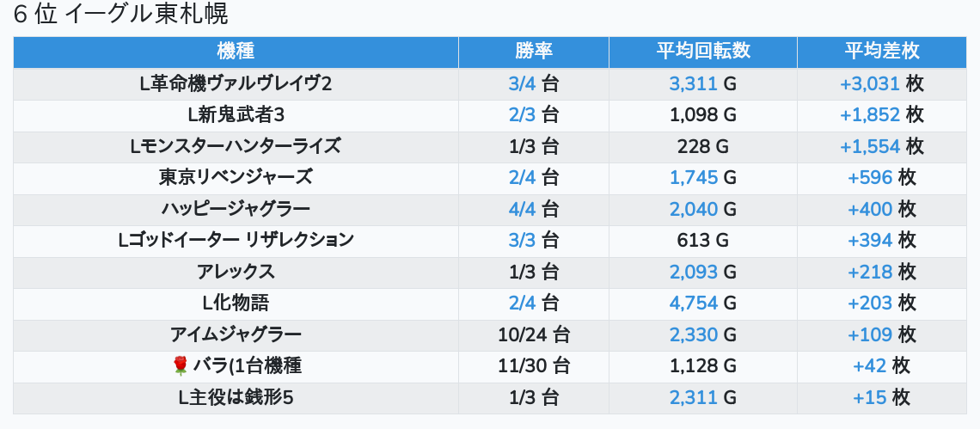Select the L新鬼武者3 machine name
This screenshot has height=429, width=980.
(236, 114)
